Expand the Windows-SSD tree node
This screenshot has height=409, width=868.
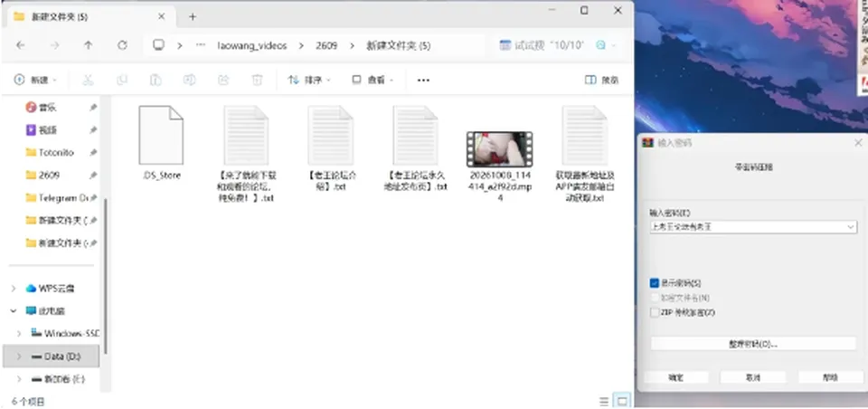pyautogui.click(x=19, y=334)
